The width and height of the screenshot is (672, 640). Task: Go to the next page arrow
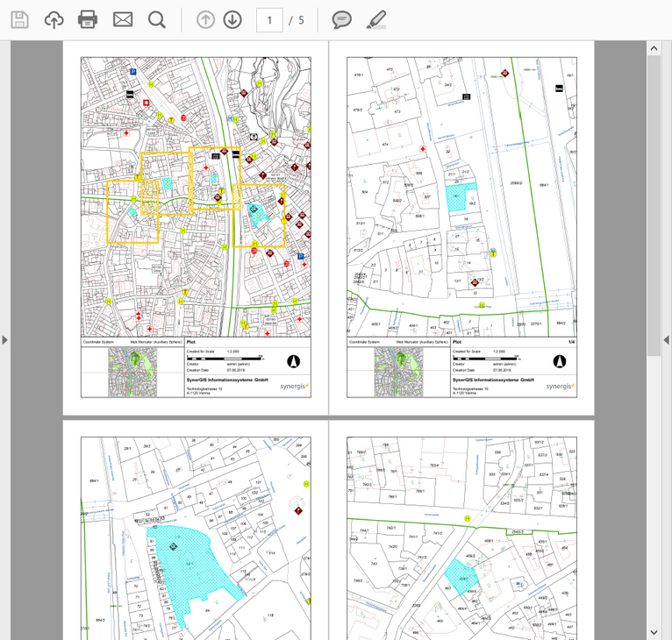(x=232, y=19)
